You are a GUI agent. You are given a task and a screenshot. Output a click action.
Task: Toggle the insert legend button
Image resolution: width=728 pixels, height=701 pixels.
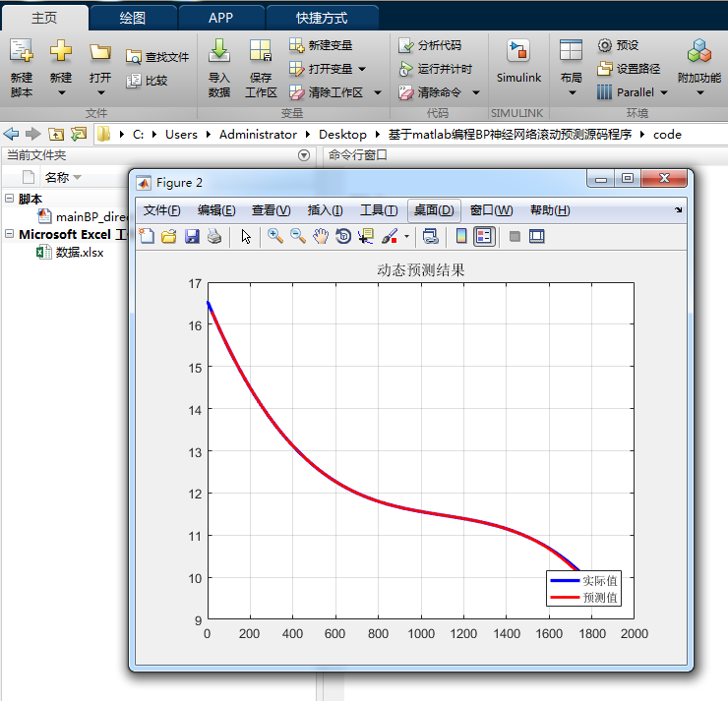[x=484, y=237]
